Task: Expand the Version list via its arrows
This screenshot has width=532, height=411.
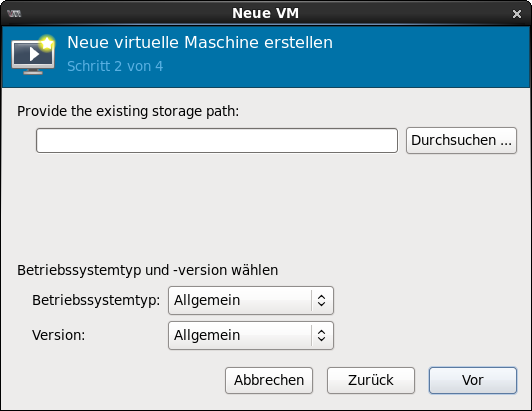Action: (x=321, y=335)
